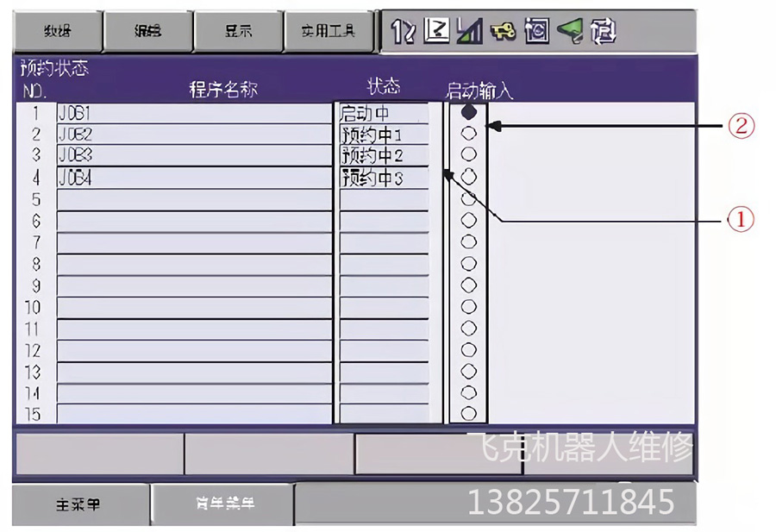Click the start input circle for row 15
Viewport: 776px width, 532px height.
pos(469,413)
